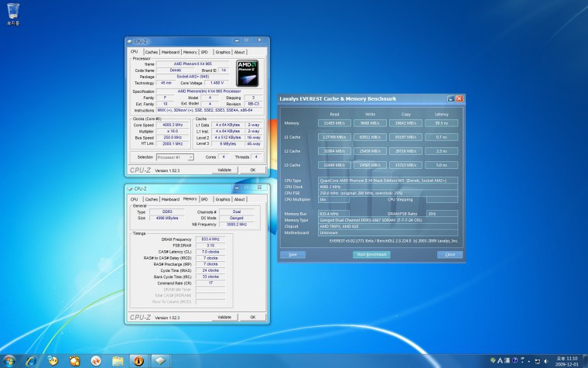Screen dimensions: 588x368
Task: Click Bus Speed value 250.0 MHz
Action: click(x=173, y=137)
